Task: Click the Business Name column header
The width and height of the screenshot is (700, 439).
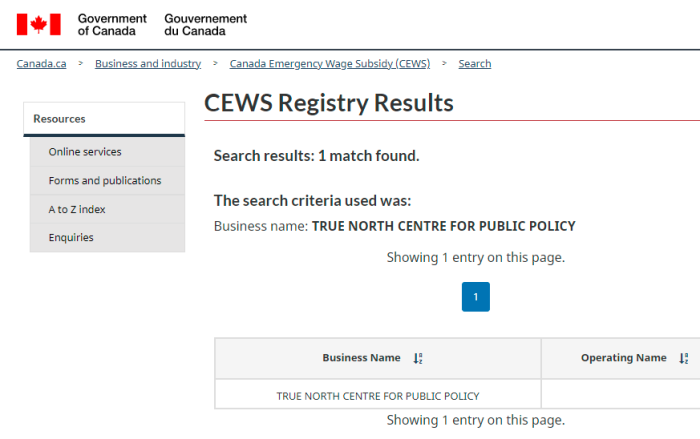Action: coord(378,358)
